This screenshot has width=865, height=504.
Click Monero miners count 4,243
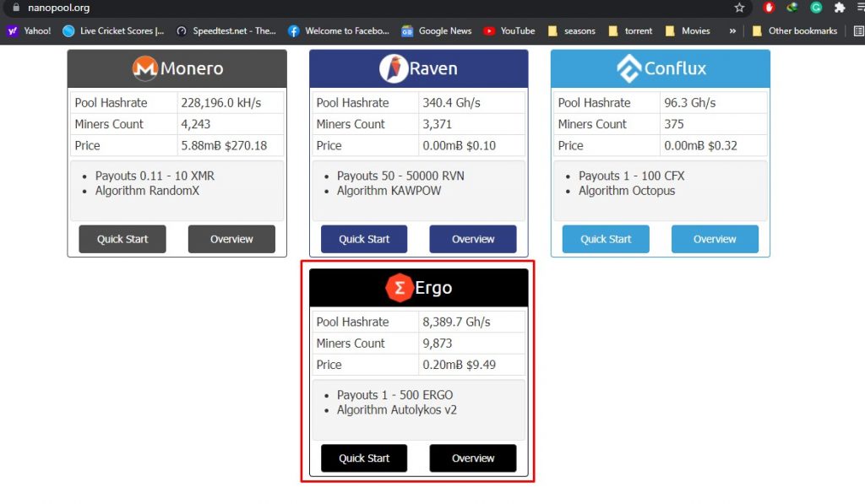click(x=196, y=124)
